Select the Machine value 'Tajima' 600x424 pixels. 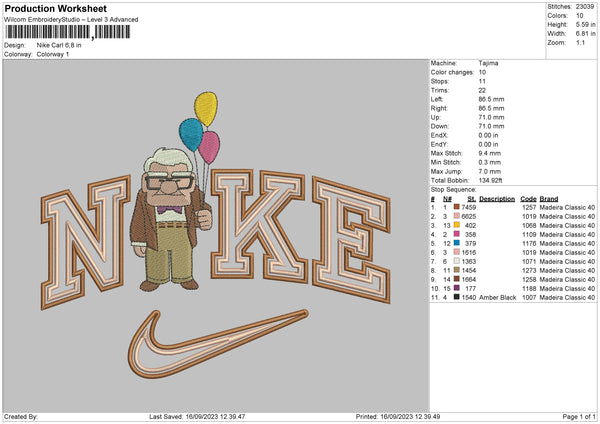coord(488,63)
